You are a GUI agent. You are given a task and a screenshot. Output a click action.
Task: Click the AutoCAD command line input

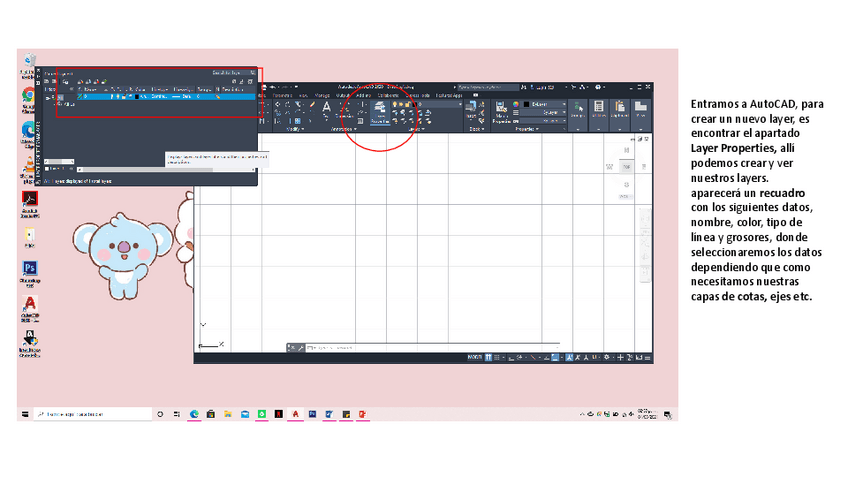pos(433,347)
